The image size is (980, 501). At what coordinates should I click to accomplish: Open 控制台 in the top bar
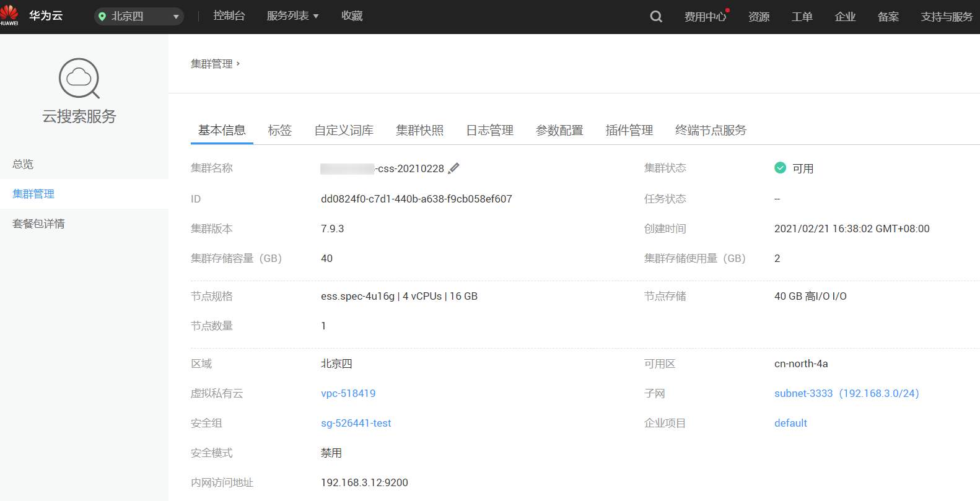229,16
